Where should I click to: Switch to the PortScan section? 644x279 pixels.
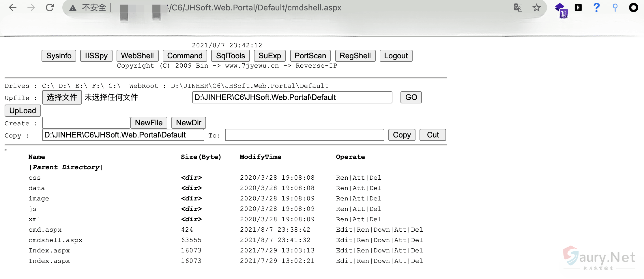(310, 56)
